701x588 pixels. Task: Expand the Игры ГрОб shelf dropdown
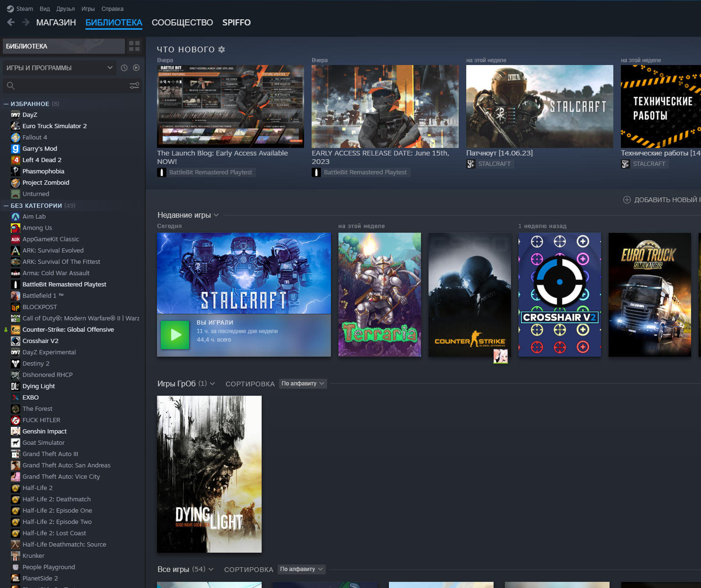(x=213, y=384)
